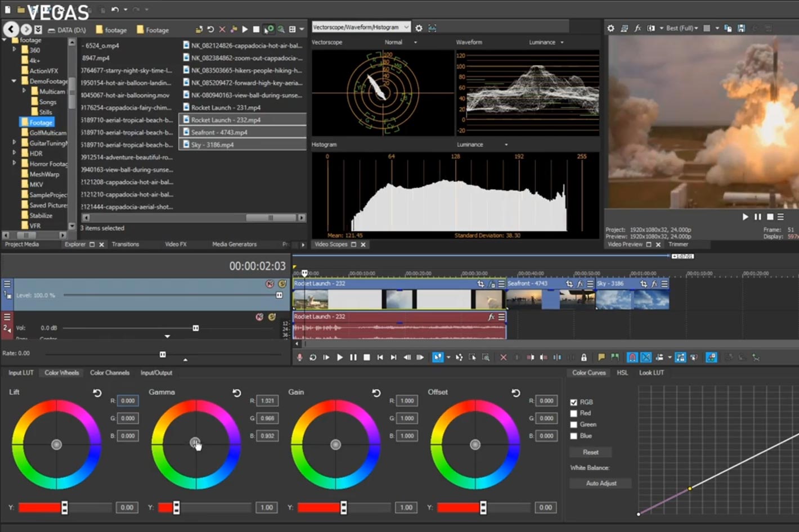Open Vectorscope/Waveform/Histogram dropdown
The image size is (799, 532).
click(361, 27)
